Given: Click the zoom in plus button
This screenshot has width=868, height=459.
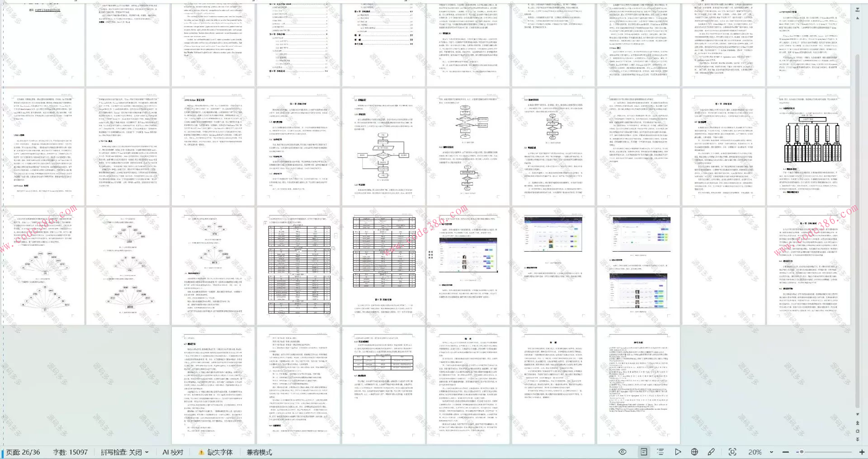Looking at the screenshot, I should point(862,452).
